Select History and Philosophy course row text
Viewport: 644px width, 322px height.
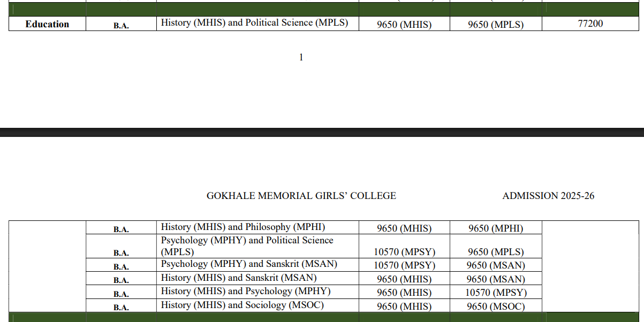(x=243, y=227)
